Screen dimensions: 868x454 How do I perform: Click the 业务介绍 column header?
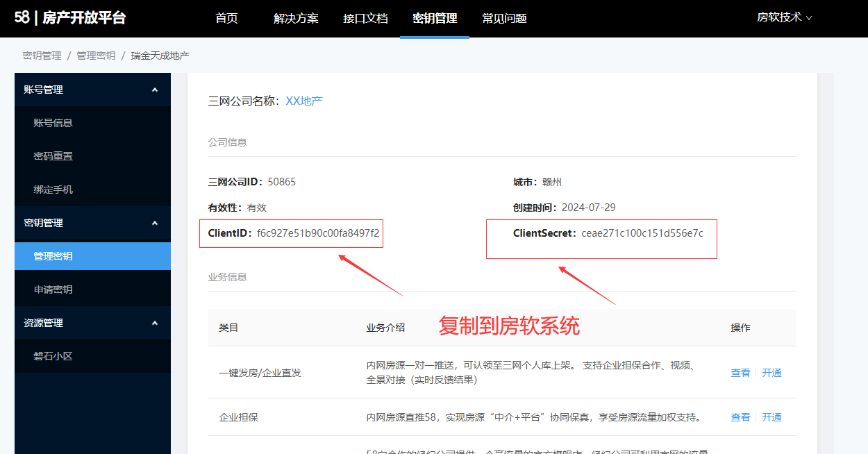pos(385,328)
